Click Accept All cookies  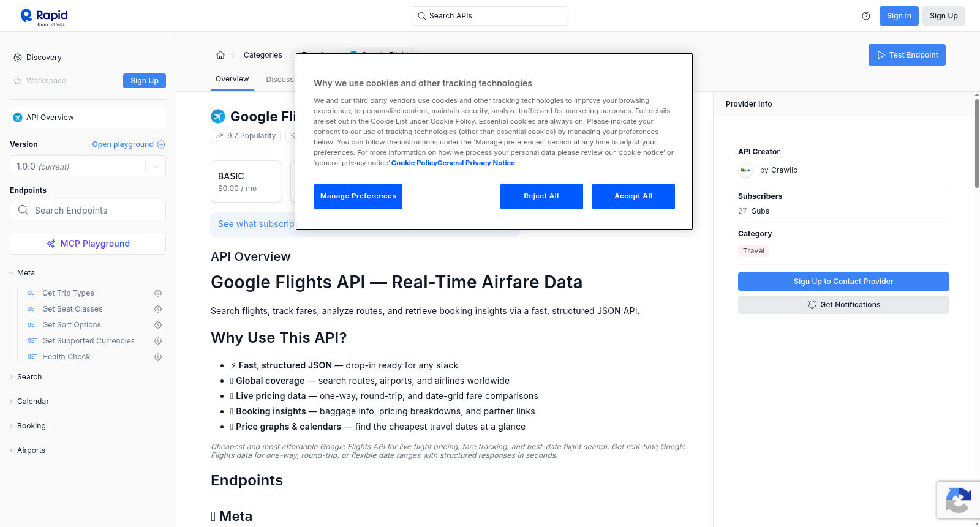(633, 196)
